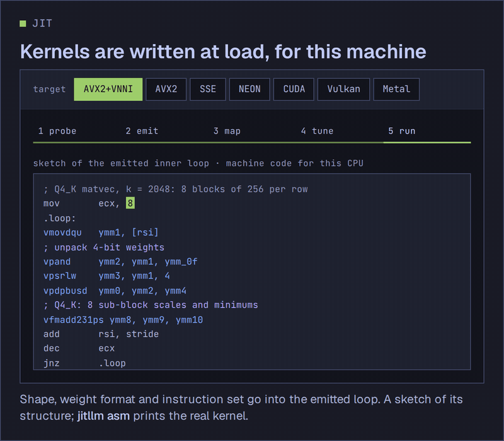This screenshot has height=441, width=504.
Task: Open the 1 probe step
Action: tap(57, 131)
